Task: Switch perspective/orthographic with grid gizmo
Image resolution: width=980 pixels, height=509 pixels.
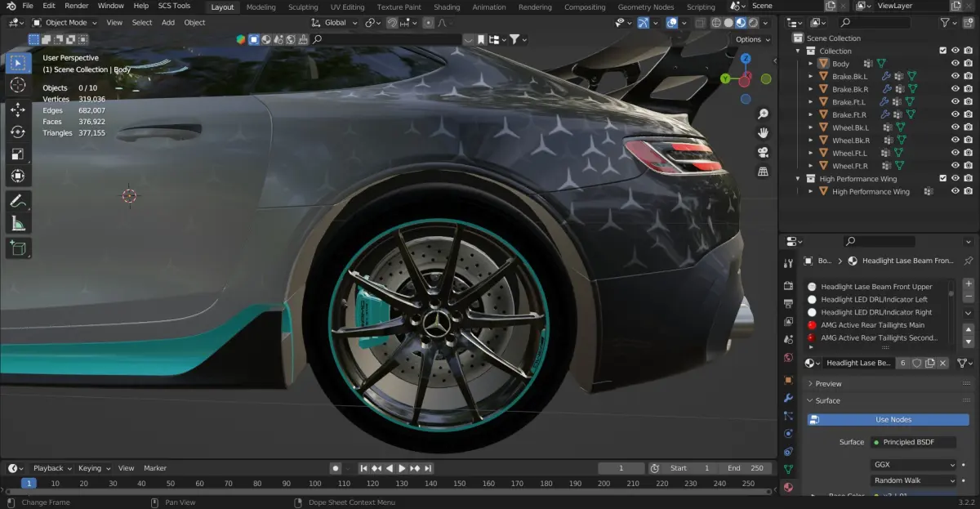Action: tap(763, 172)
